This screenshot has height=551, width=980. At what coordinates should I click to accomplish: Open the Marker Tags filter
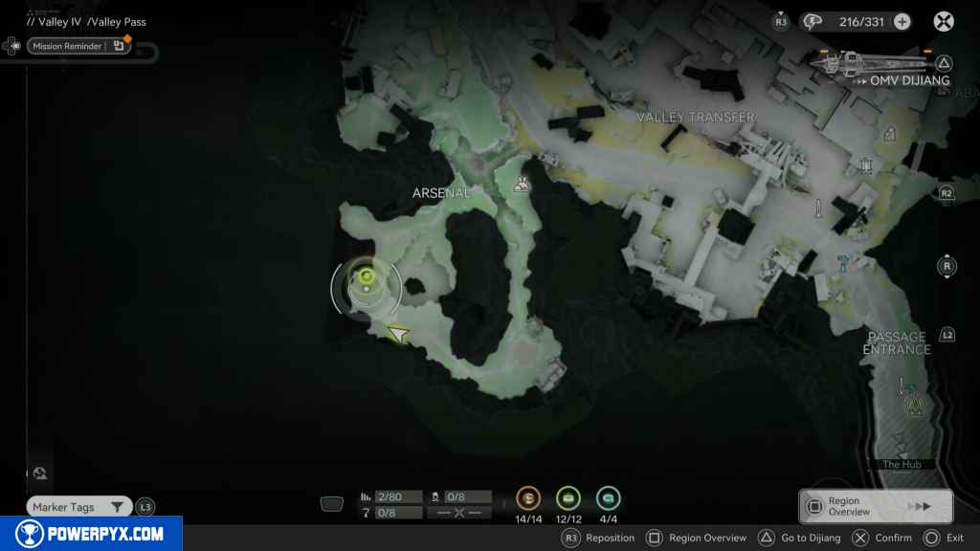coord(78,507)
